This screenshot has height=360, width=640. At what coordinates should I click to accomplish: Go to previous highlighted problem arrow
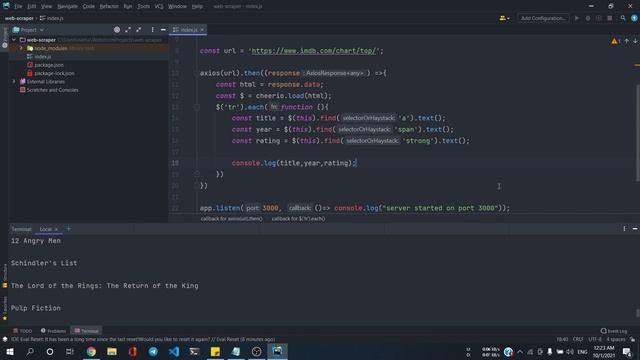(x=627, y=41)
